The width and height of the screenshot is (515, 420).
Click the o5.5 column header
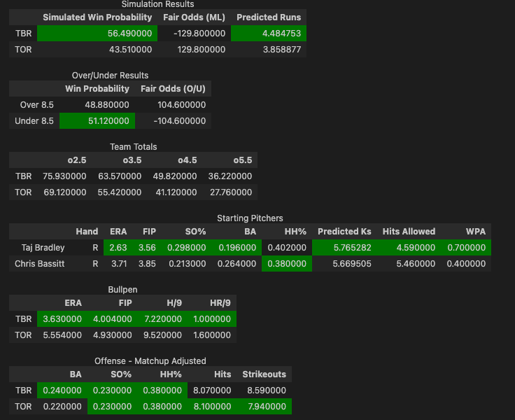(x=243, y=160)
